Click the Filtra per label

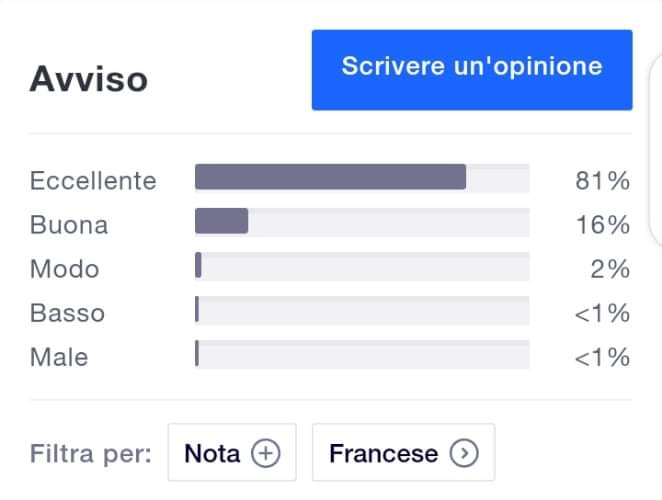coord(90,454)
